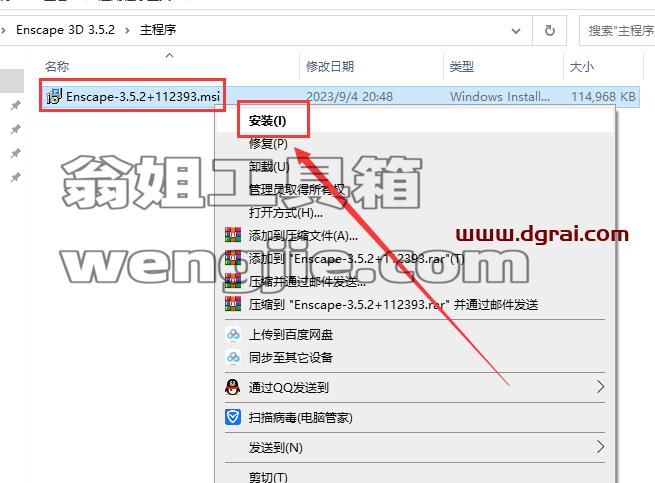Click the WinRAR icon beside 压缩并通过邮件发送
Viewport: 655px width, 483px height.
pos(233,281)
